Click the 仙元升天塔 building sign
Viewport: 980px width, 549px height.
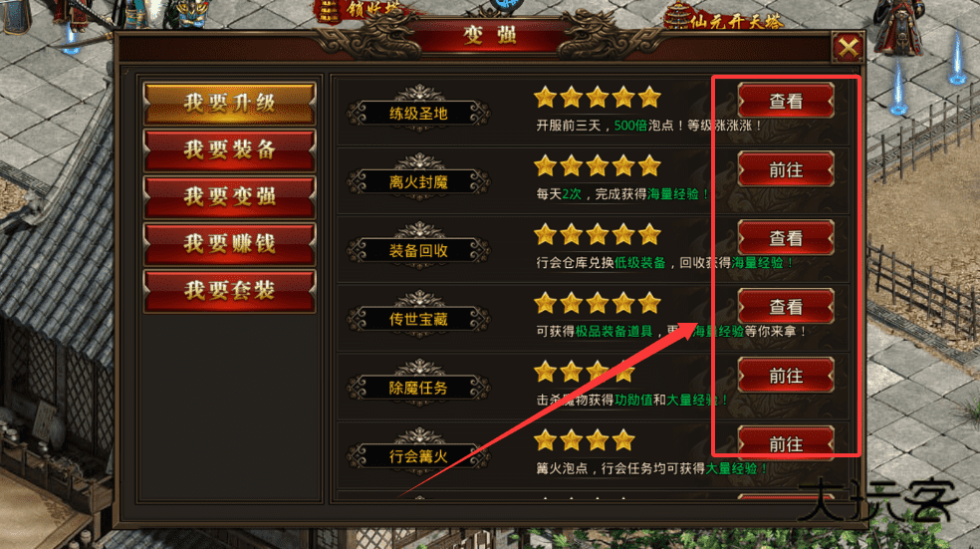click(725, 19)
